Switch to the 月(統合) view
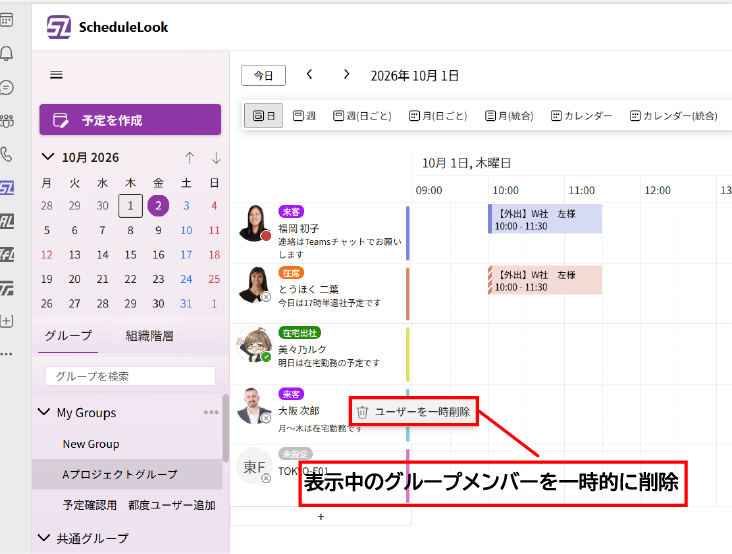 pos(509,116)
